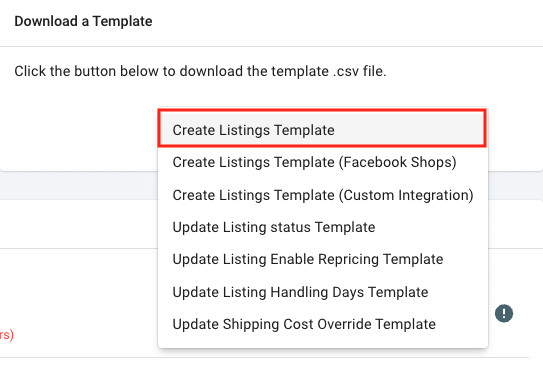
Task: Click the Custom Integration parenthetical label
Action: coord(406,195)
